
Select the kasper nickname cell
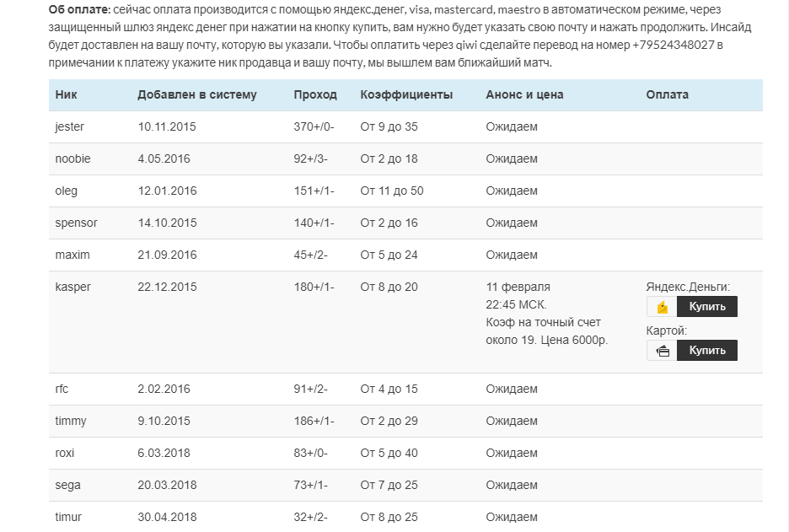click(72, 287)
